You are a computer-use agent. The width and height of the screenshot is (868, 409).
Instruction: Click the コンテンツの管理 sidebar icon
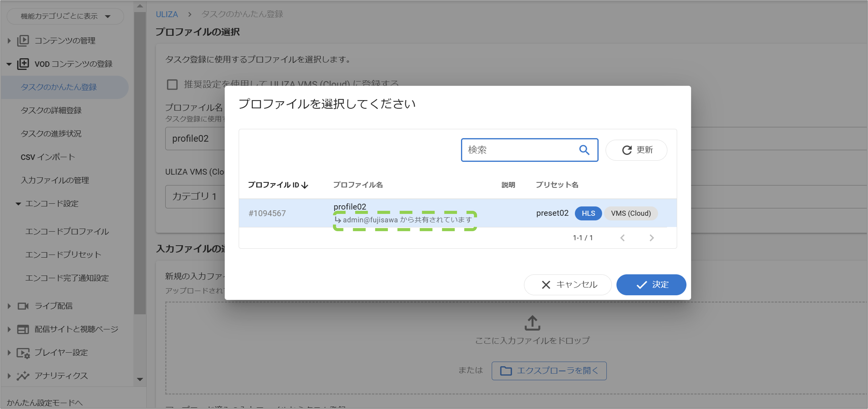coord(23,41)
